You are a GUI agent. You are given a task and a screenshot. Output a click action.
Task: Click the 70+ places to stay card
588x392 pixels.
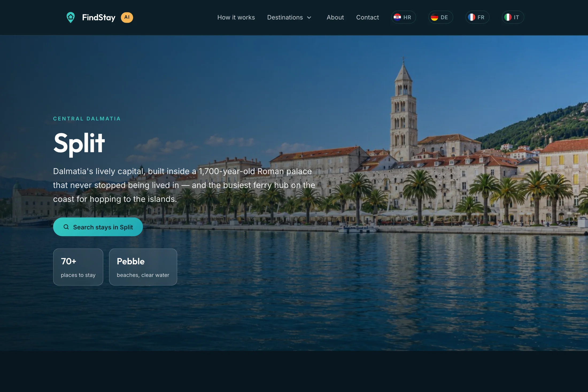coord(78,267)
